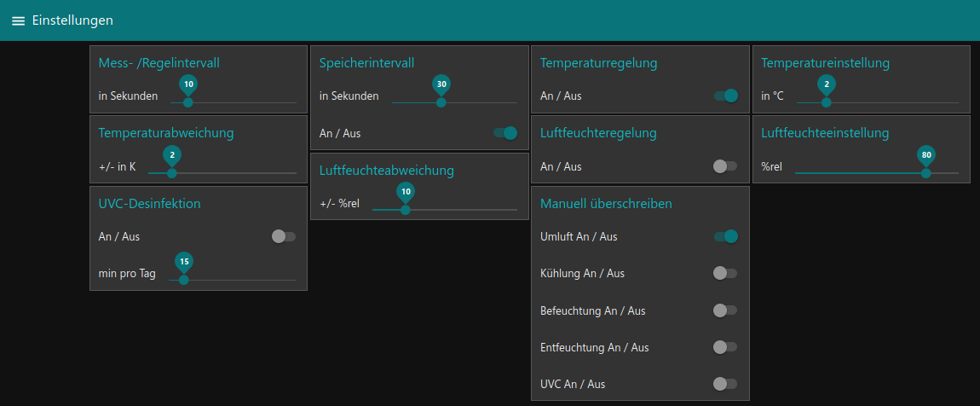
Task: Click the UVC min pro Tag slider handle
Action: tap(183, 280)
